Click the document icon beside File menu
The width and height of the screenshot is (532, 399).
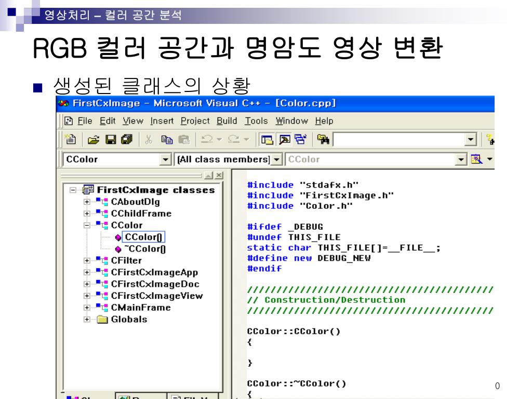[x=69, y=121]
